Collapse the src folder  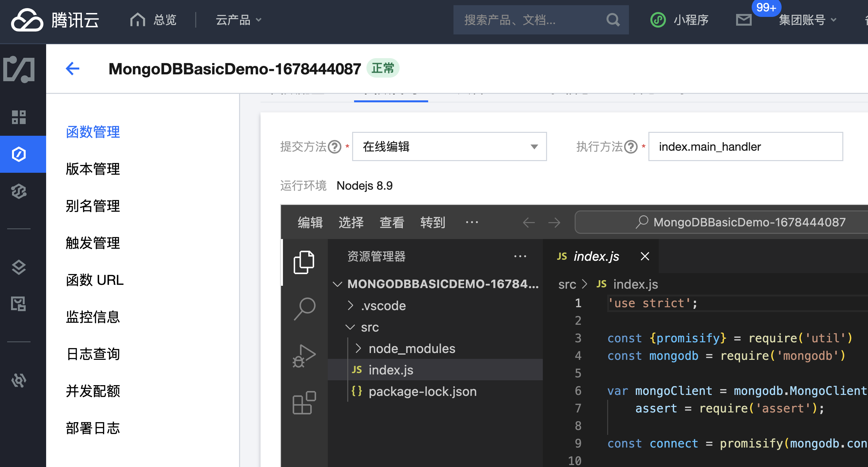coord(369,327)
